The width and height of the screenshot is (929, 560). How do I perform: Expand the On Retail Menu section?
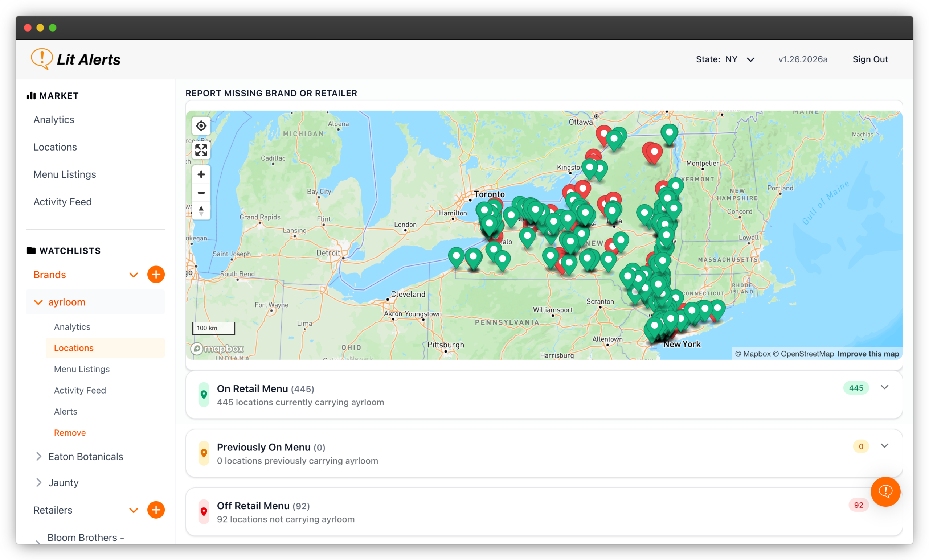click(884, 387)
